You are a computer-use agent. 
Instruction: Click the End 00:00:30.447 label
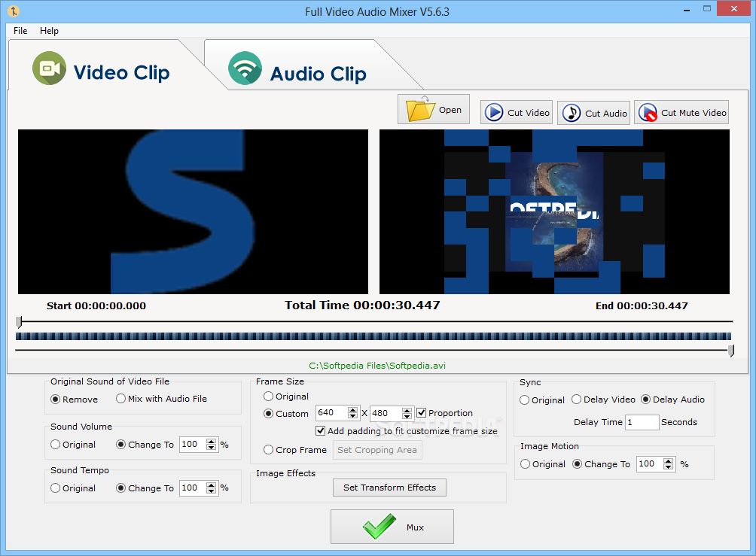pos(642,306)
